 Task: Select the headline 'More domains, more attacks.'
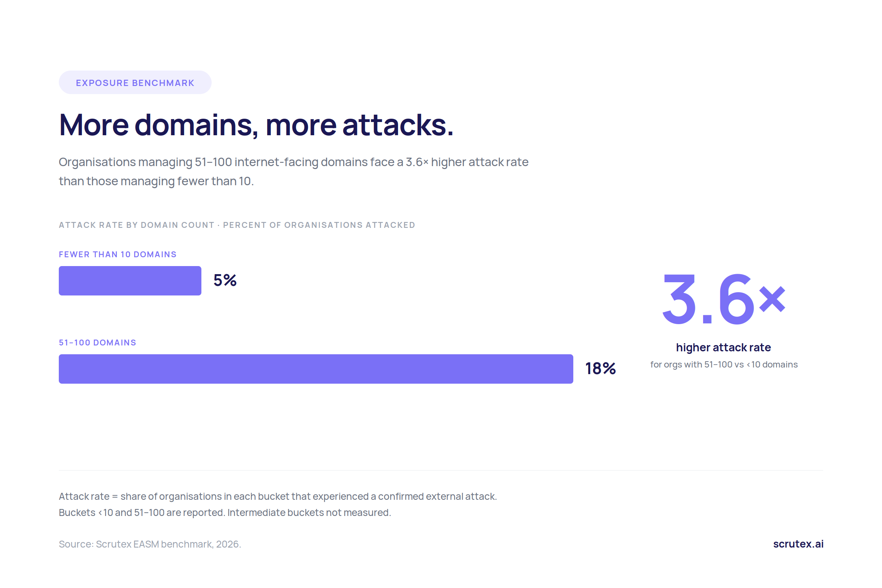pyautogui.click(x=256, y=125)
